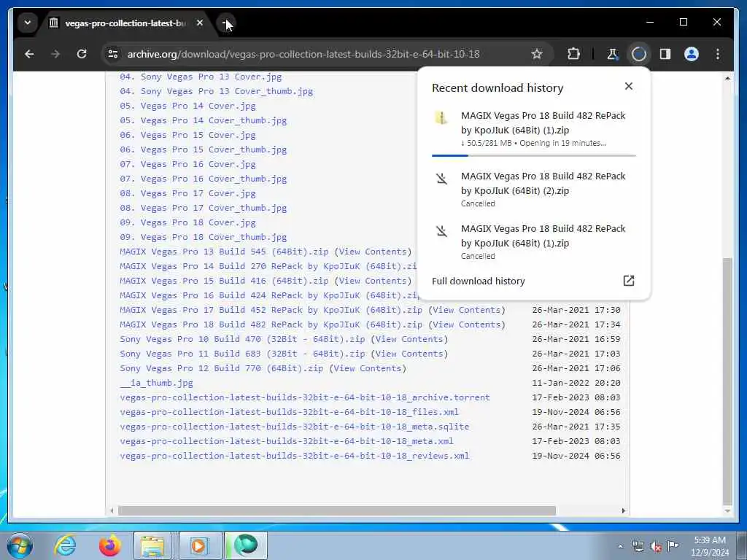Select the cancelled (2).zip download entry

[x=533, y=190]
